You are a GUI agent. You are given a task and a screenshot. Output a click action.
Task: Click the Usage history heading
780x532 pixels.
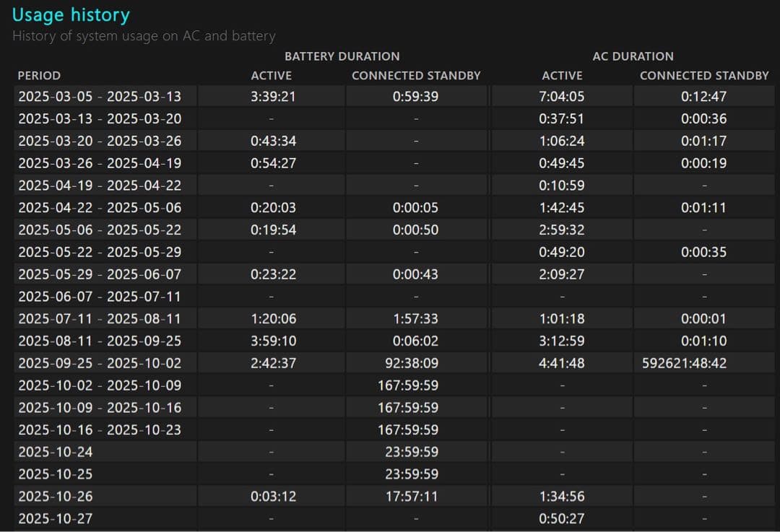pos(71,14)
